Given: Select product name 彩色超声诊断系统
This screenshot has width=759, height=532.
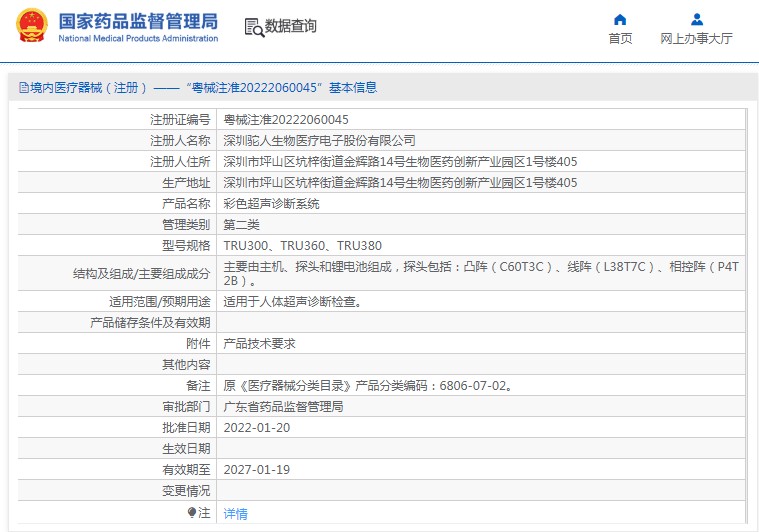Looking at the screenshot, I should pyautogui.click(x=271, y=204).
